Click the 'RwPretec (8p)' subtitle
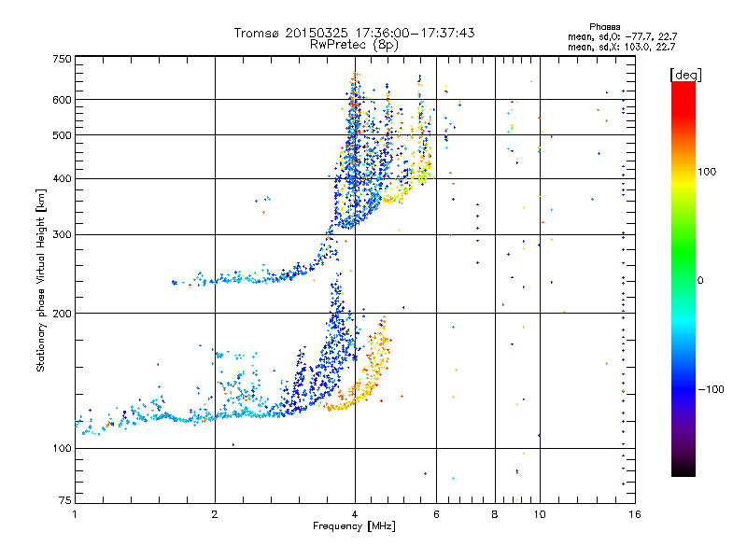Viewport: 747px width, 560px height. coord(354,45)
